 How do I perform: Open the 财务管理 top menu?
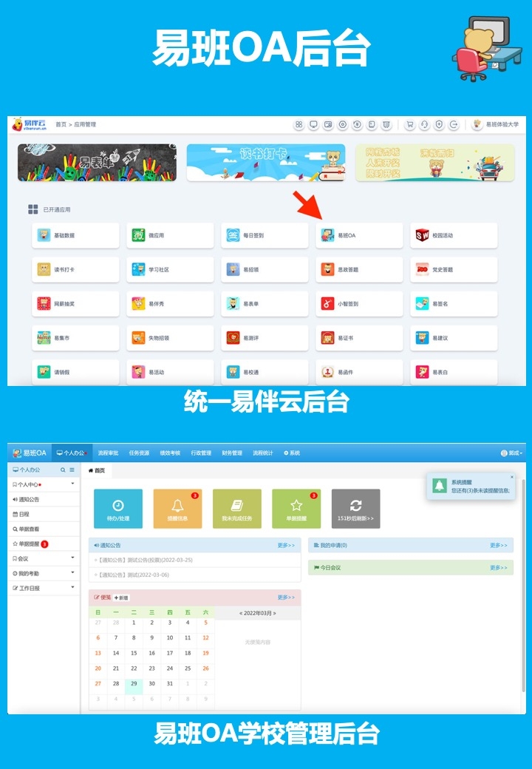(x=232, y=453)
